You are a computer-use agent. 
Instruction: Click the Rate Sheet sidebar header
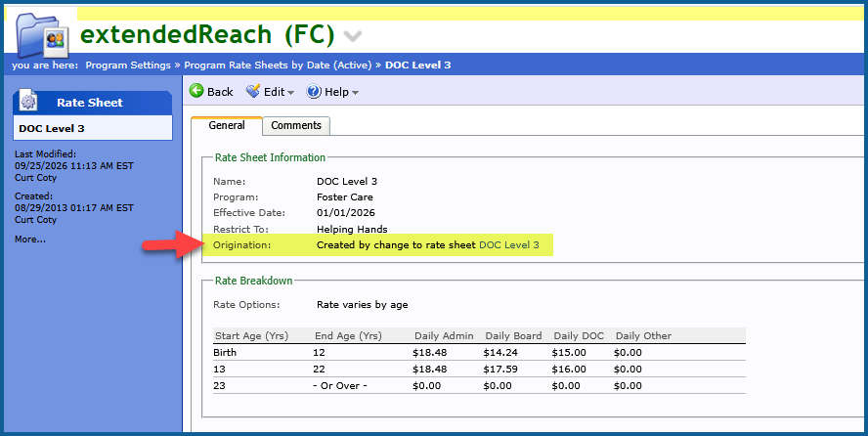click(93, 103)
